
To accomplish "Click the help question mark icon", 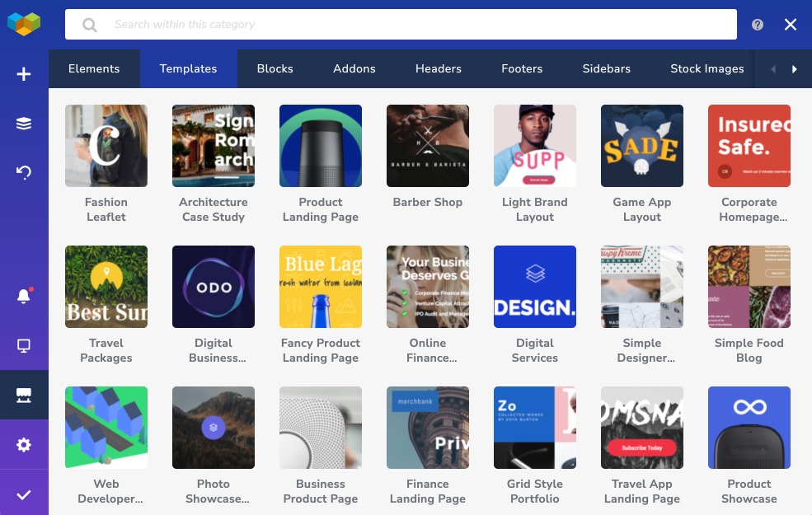I will pos(758,25).
